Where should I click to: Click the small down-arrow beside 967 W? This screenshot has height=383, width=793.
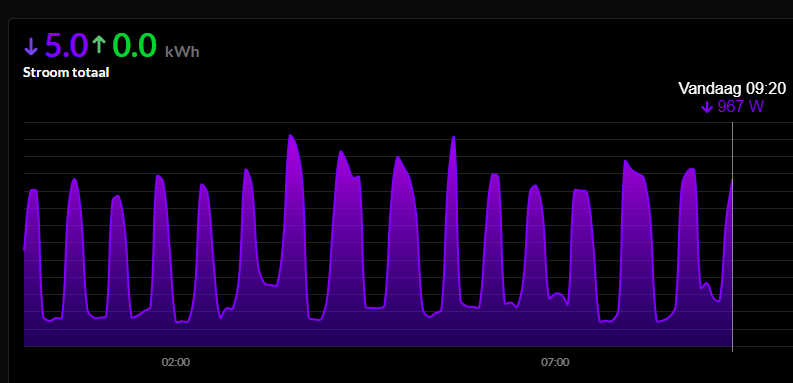(707, 107)
